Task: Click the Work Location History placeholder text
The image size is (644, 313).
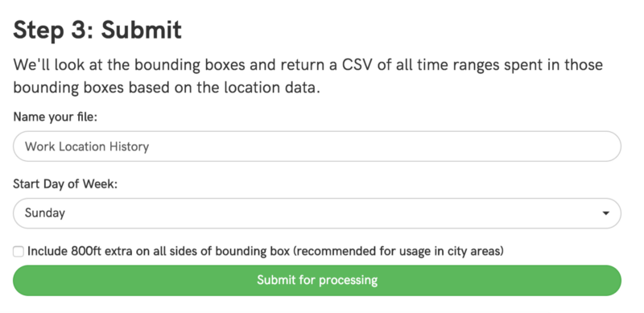Action: click(x=87, y=146)
